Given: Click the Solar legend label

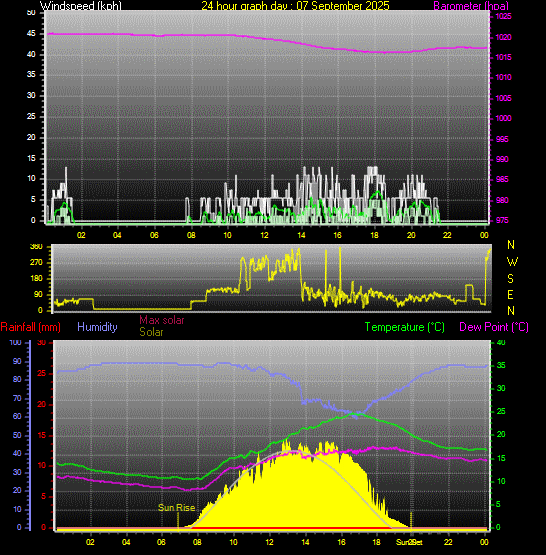Looking at the screenshot, I should (151, 332).
